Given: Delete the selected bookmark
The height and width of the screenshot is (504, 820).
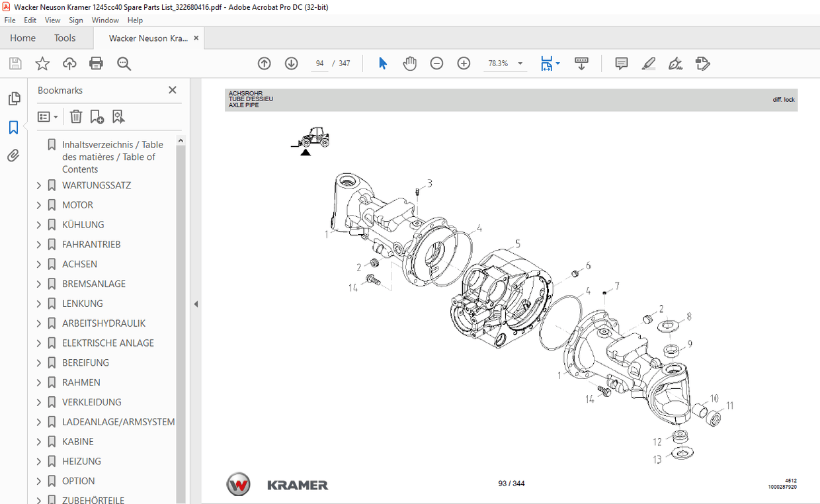Looking at the screenshot, I should pos(76,116).
